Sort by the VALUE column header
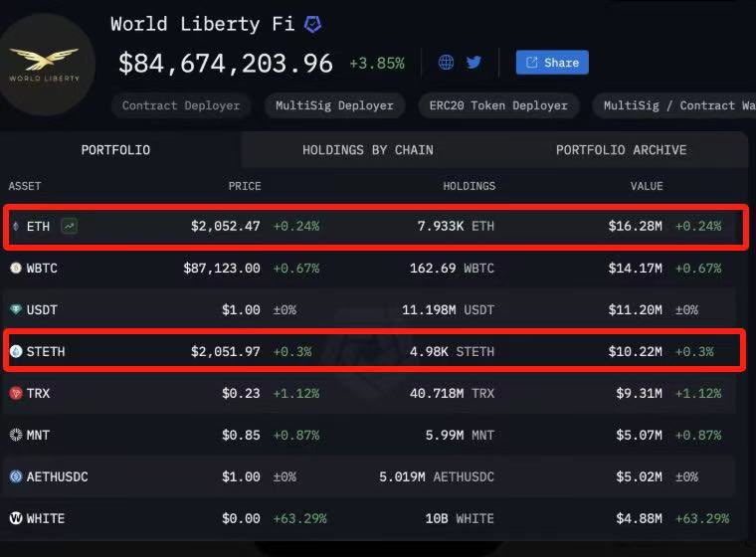756x557 pixels. [647, 186]
